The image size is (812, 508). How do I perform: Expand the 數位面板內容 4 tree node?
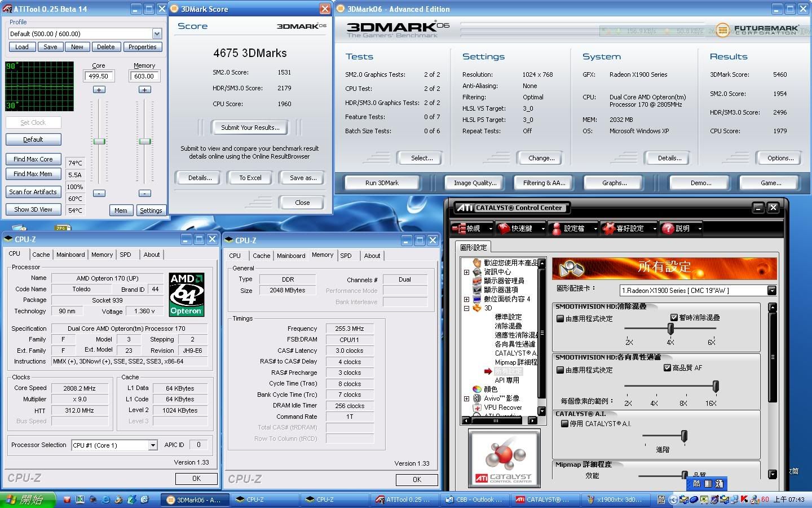(466, 299)
